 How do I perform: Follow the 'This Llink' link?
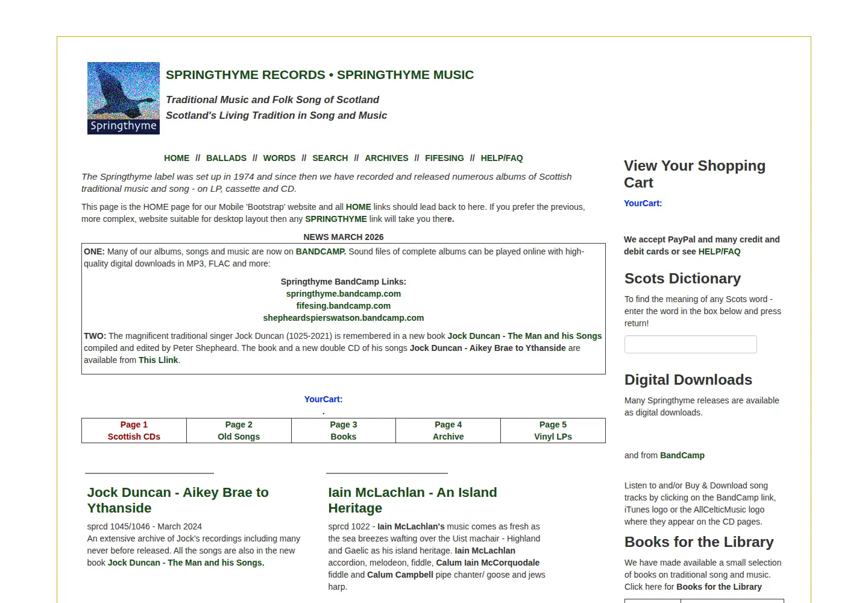(159, 360)
